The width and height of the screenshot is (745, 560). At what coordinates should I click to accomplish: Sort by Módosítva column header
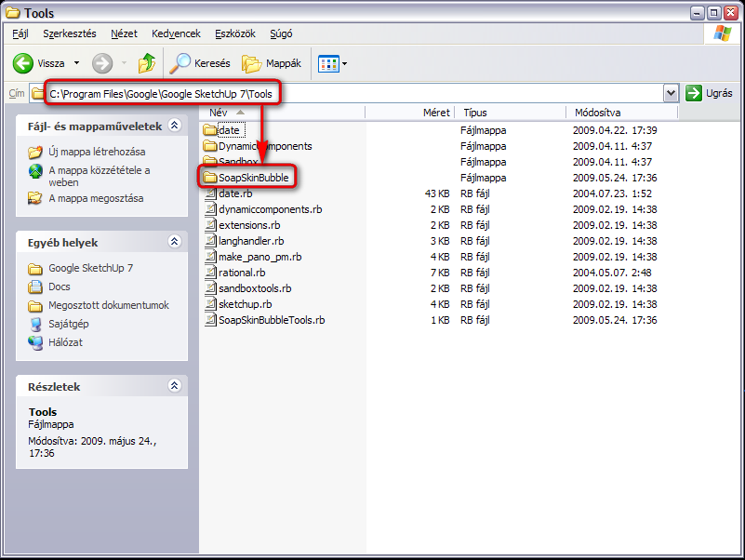tap(622, 113)
